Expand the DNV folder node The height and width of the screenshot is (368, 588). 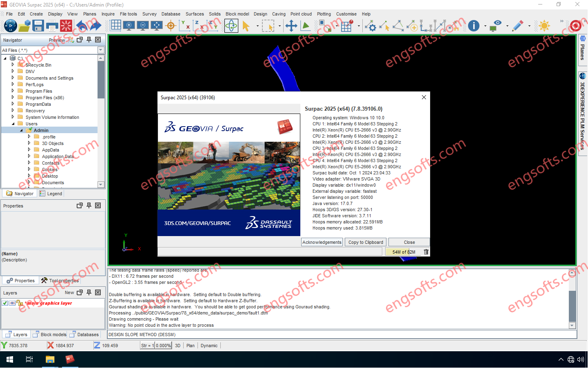point(13,71)
